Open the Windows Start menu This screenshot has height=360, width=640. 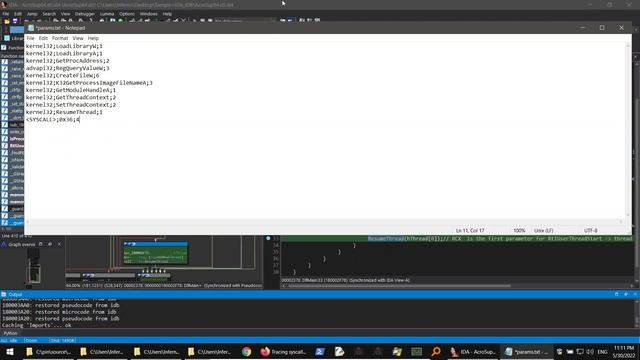(9, 352)
